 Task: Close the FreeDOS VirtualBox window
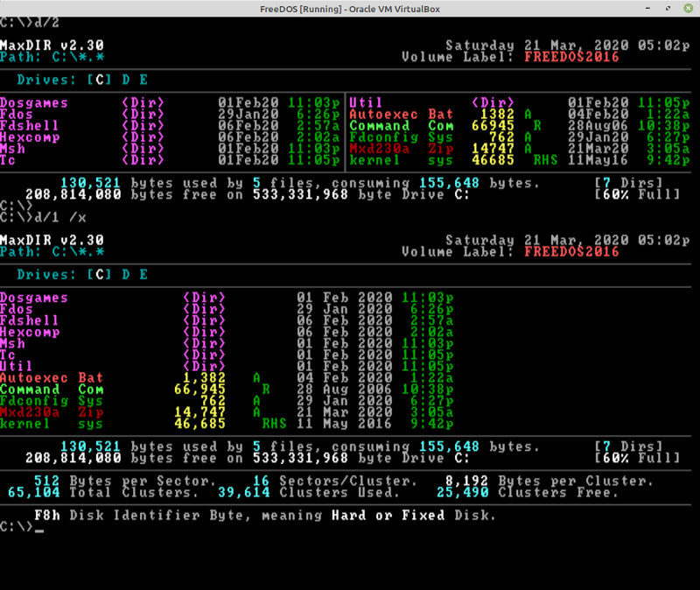click(688, 9)
